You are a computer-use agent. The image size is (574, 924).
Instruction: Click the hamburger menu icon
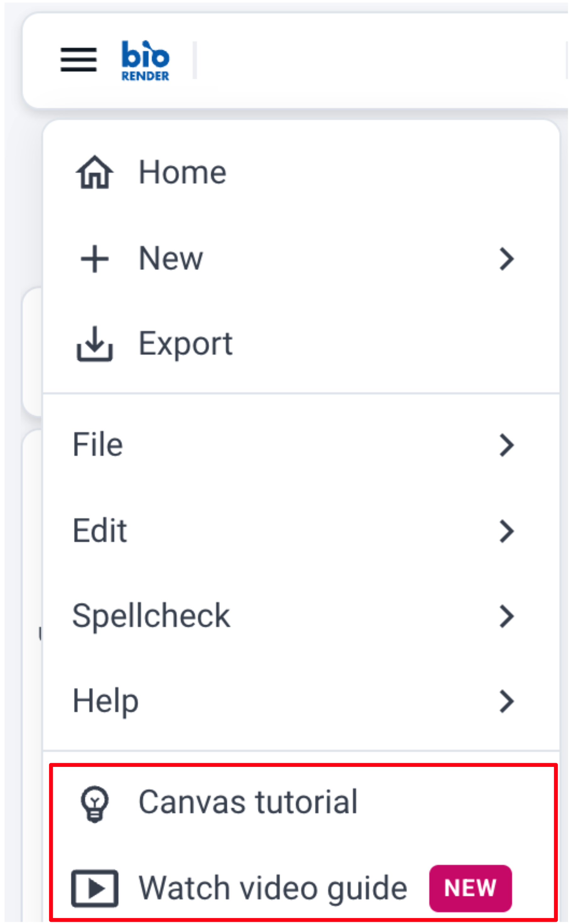pyautogui.click(x=79, y=60)
